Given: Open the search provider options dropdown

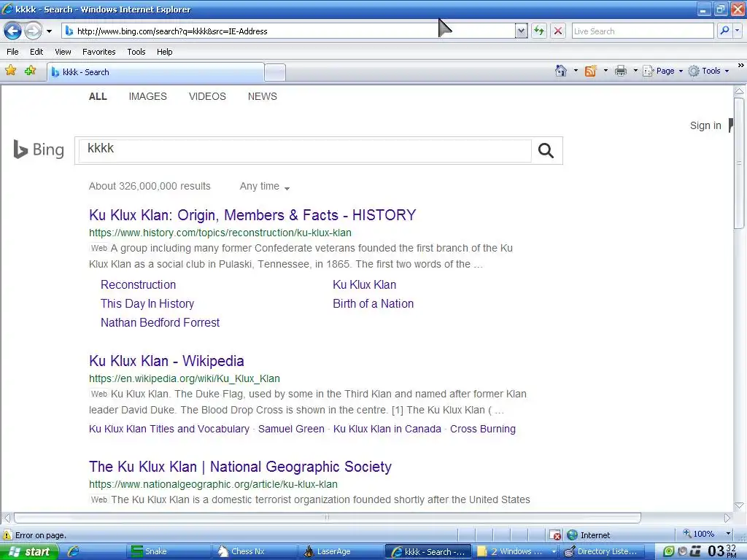Looking at the screenshot, I should coord(737,31).
